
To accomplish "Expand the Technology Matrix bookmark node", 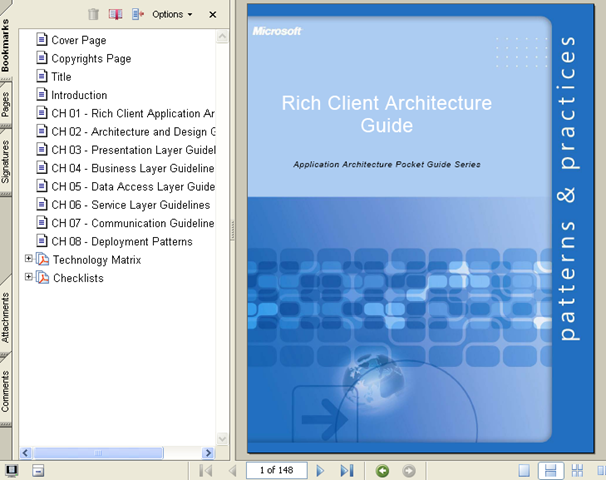I will pyautogui.click(x=28, y=258).
